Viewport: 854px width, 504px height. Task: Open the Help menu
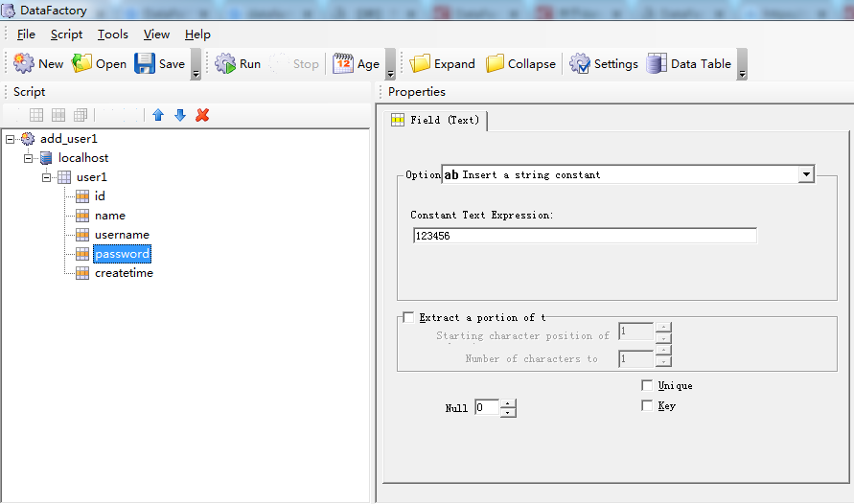(197, 34)
